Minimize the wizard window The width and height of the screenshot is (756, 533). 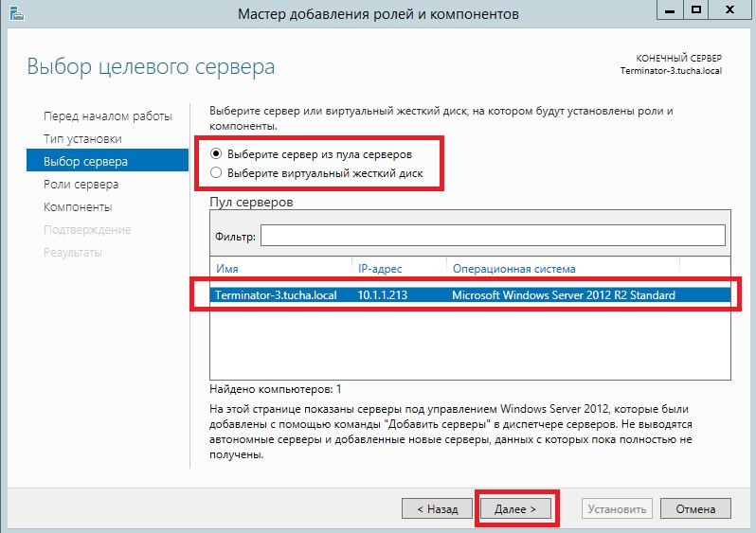pos(670,10)
